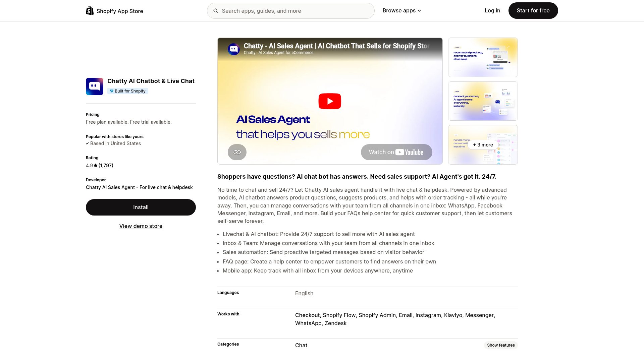This screenshot has height=362, width=644.
Task: Open the Chatty AI Sales Agent developer link
Action: click(x=139, y=187)
